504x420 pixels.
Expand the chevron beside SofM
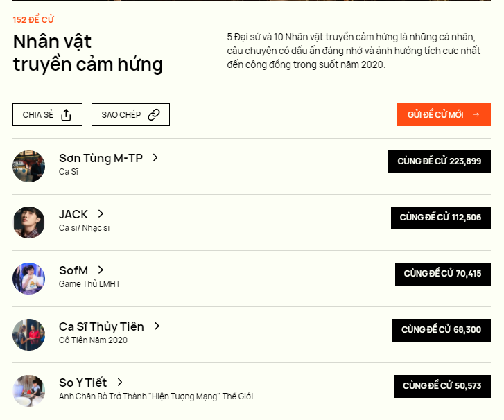(101, 270)
